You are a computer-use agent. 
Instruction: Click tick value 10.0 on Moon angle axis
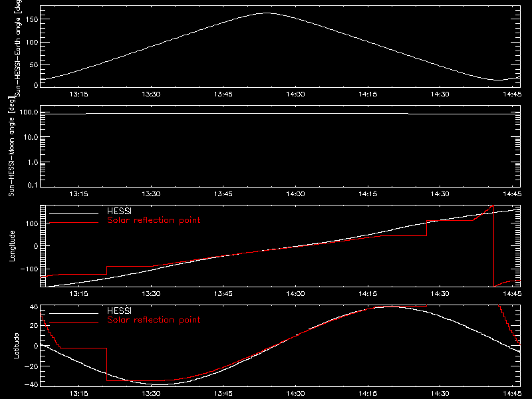(31, 137)
